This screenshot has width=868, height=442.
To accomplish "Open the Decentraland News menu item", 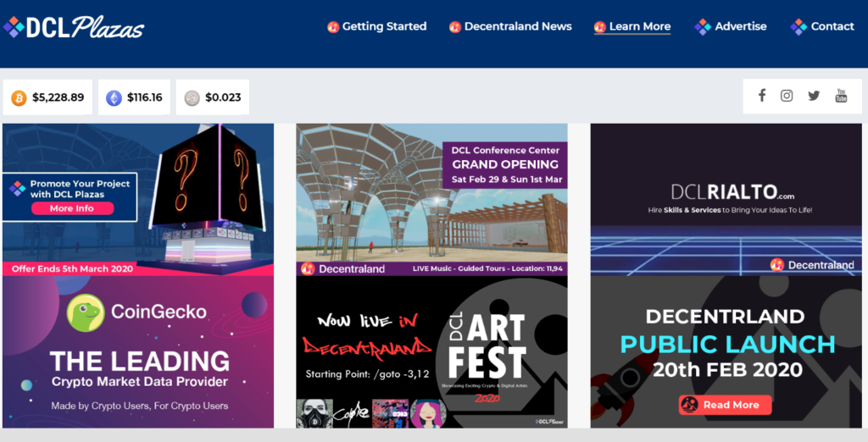I will pyautogui.click(x=510, y=26).
